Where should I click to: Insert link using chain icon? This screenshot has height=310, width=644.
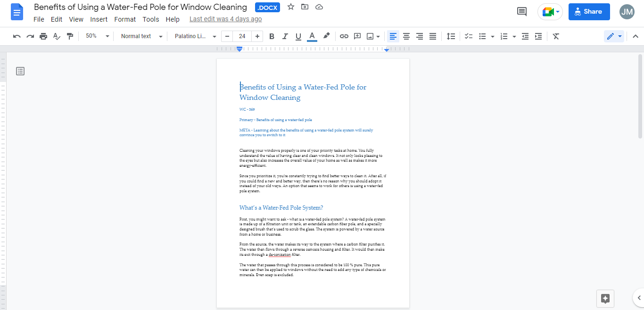tap(344, 36)
